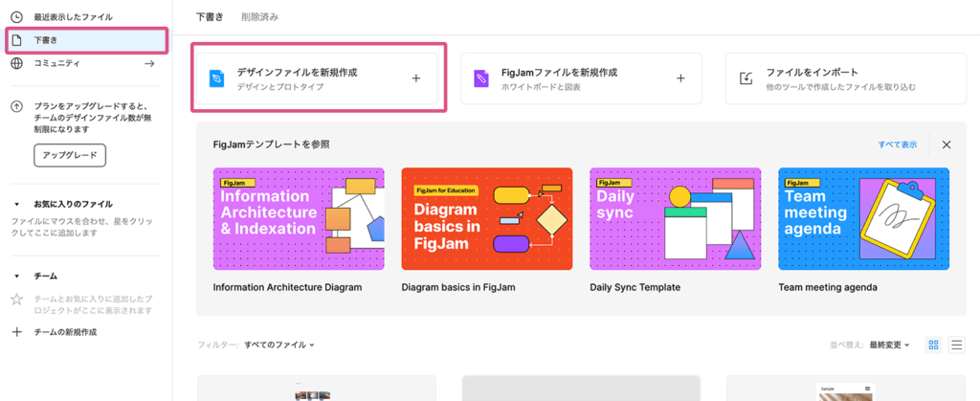
Task: Switch to the 削除済み tab
Action: click(x=261, y=16)
